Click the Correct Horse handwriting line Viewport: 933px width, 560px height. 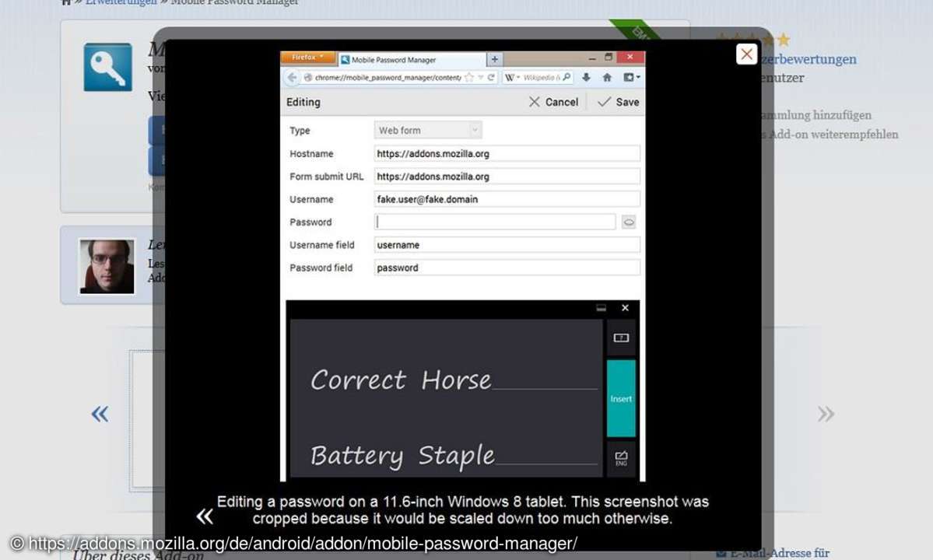(454, 380)
